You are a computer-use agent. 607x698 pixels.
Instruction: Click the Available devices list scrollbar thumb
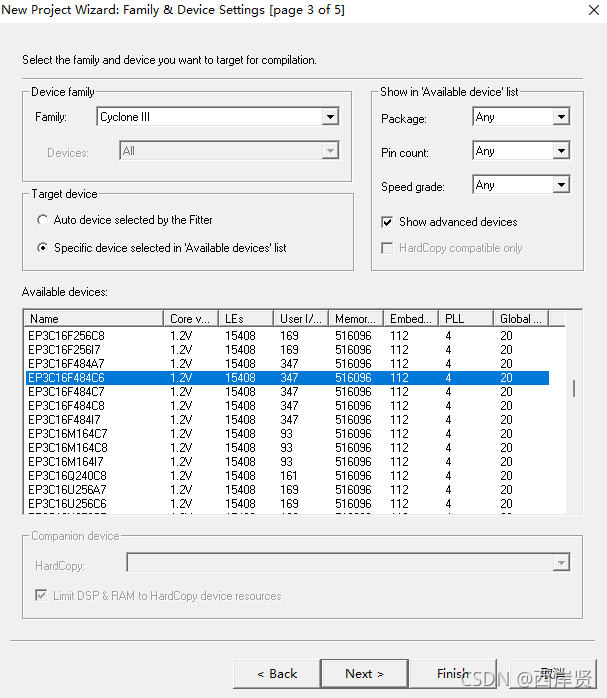574,388
